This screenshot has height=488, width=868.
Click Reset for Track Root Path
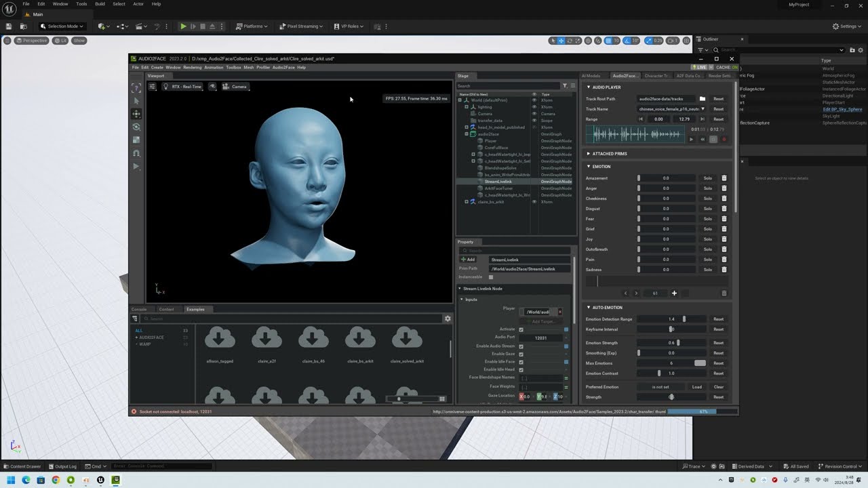pyautogui.click(x=718, y=99)
